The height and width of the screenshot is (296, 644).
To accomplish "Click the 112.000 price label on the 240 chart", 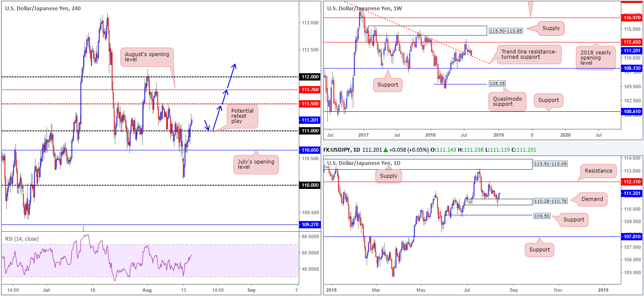I will pyautogui.click(x=309, y=77).
